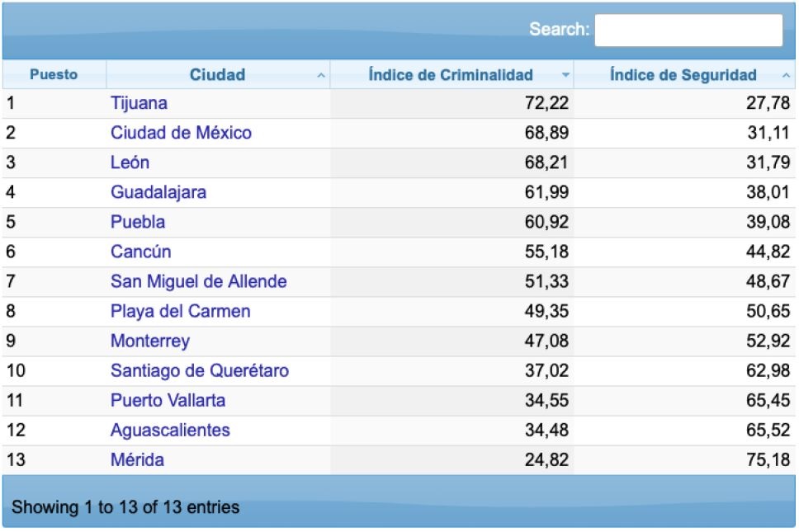Open the Tijuana city link
This screenshot has width=799, height=532.
coord(139,103)
